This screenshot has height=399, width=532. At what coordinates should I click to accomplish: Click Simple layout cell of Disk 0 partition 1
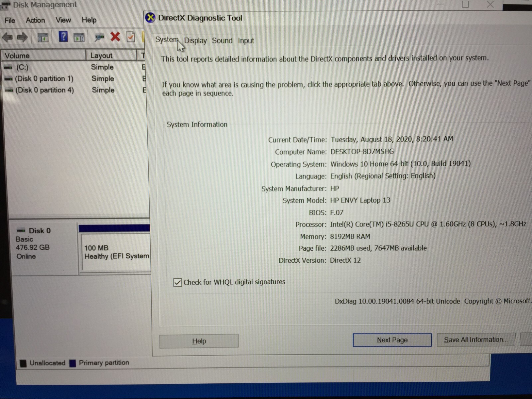coord(103,79)
